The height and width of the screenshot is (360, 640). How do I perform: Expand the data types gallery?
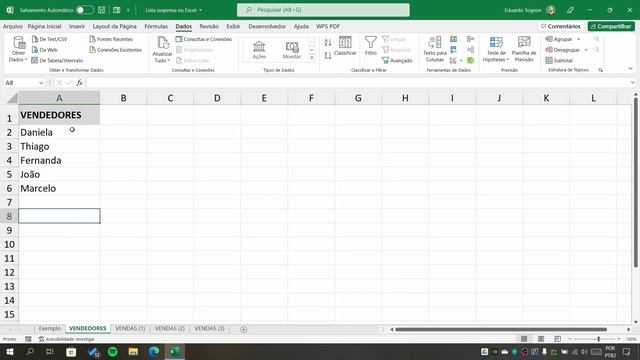point(312,58)
